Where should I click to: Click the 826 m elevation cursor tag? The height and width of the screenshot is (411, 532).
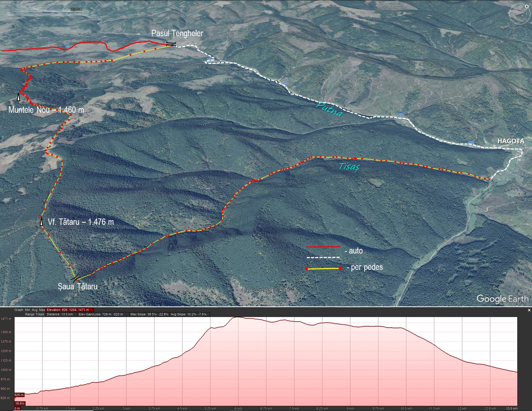coord(19,395)
